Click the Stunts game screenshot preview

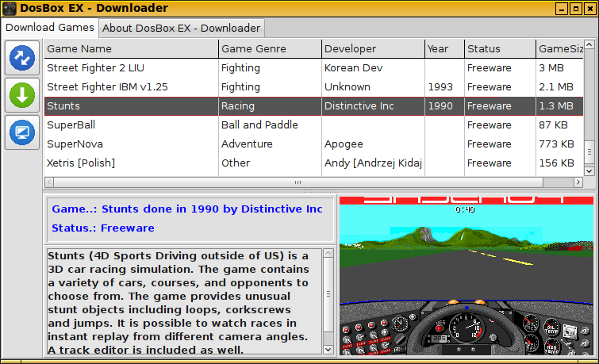pyautogui.click(x=466, y=276)
